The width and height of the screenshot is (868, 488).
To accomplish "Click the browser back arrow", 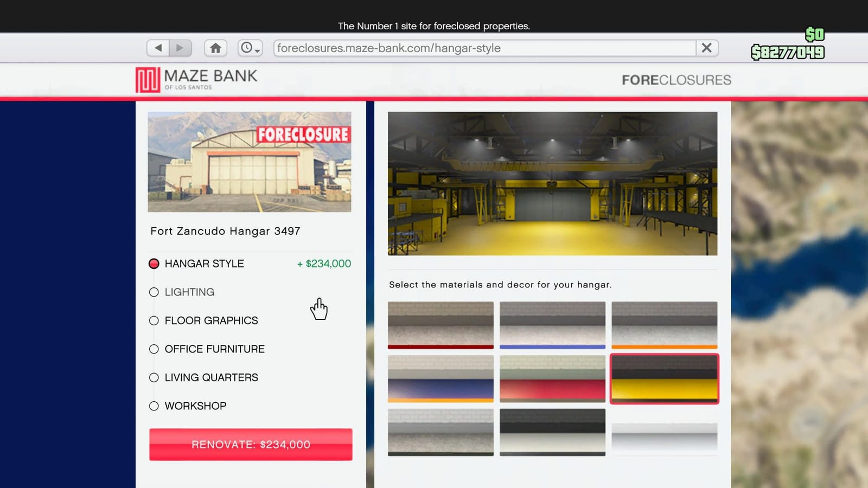I will (x=157, y=48).
